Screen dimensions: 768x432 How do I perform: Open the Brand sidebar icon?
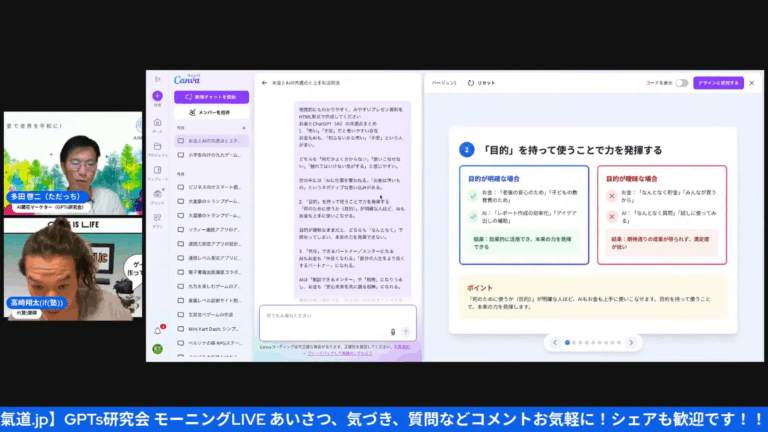[157, 194]
